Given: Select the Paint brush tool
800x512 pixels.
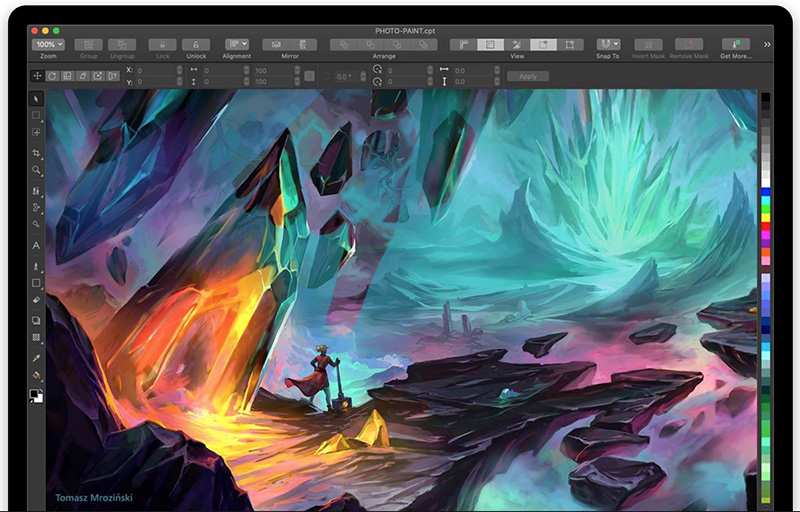Looking at the screenshot, I should (x=36, y=266).
